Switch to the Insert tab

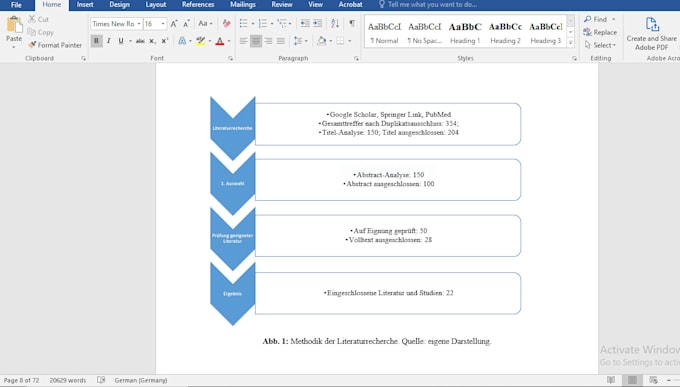[x=85, y=5]
